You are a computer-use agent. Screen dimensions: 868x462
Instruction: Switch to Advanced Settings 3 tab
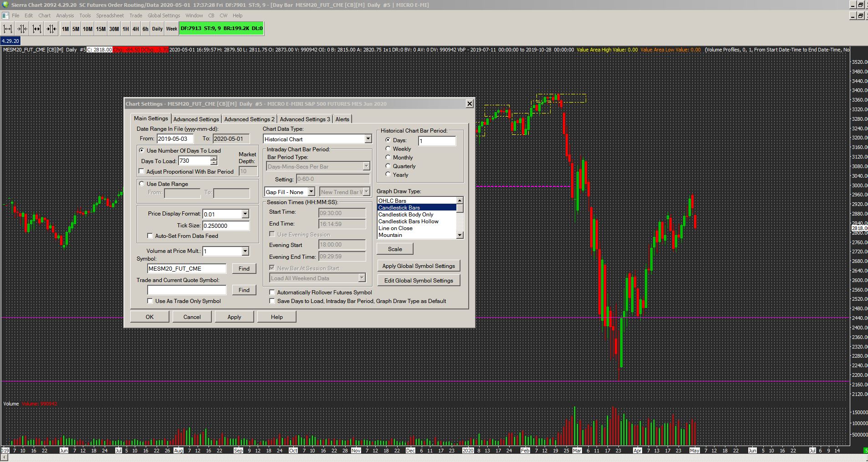click(305, 119)
